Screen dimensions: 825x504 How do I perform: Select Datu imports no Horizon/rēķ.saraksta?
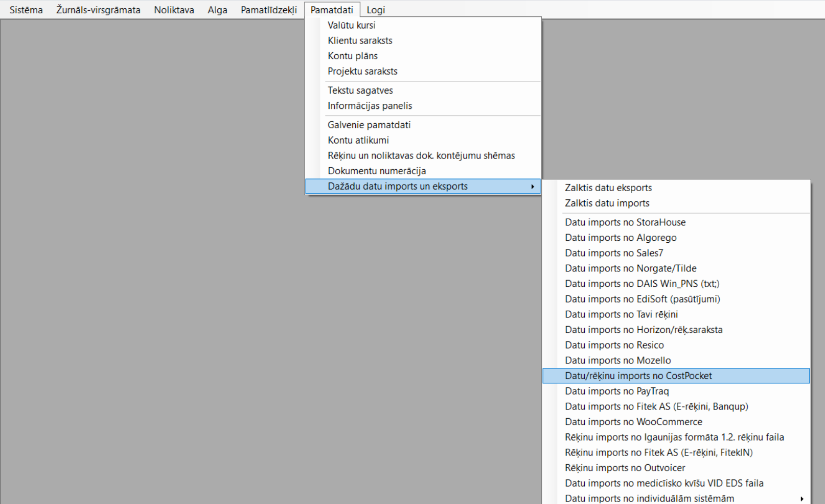pos(676,330)
